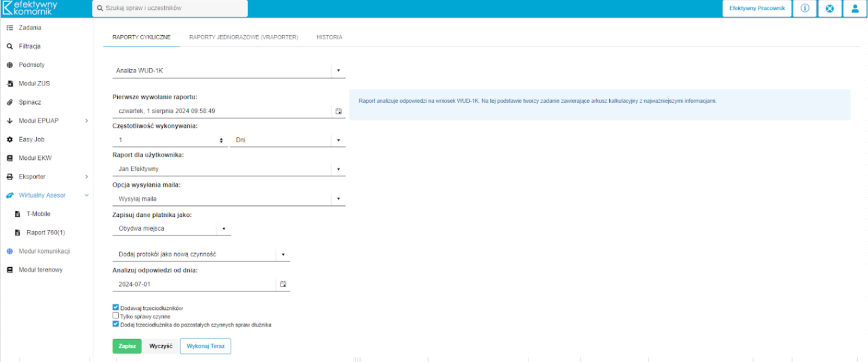Click the support lifebuoy icon

(x=830, y=8)
